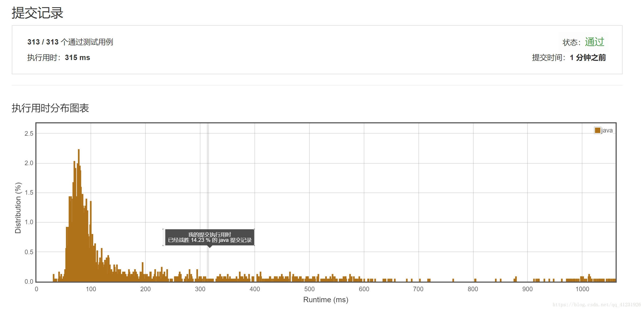This screenshot has width=644, height=310.
Task: Click the 0.5 tick on y-axis
Action: point(29,252)
